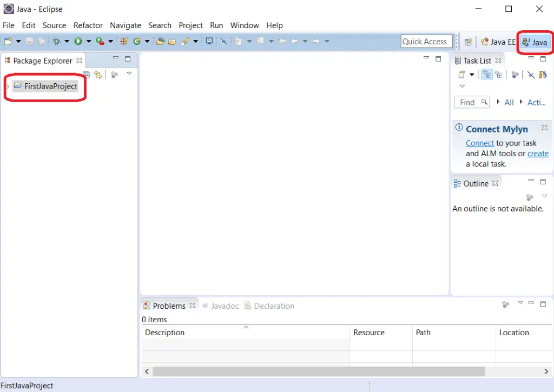554x392 pixels.
Task: Open the External Tools dropdown arrow
Action: pyautogui.click(x=110, y=41)
